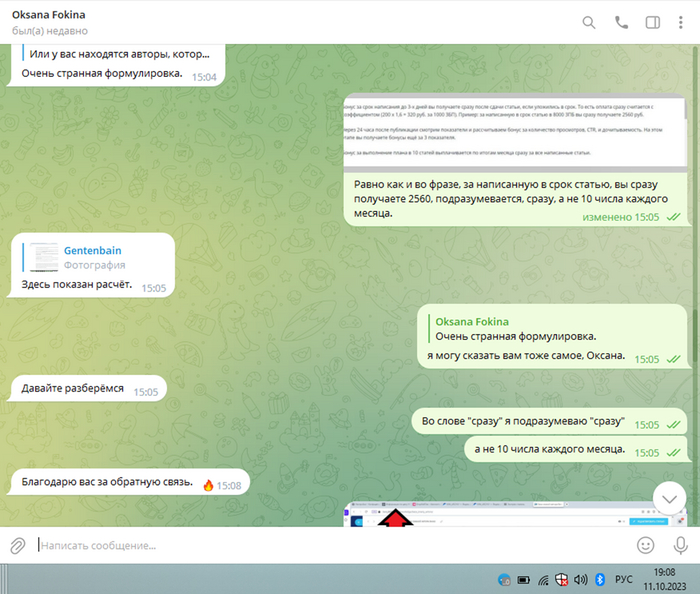
Task: Click the "изменено 15:05" edited label
Action: coord(621,217)
